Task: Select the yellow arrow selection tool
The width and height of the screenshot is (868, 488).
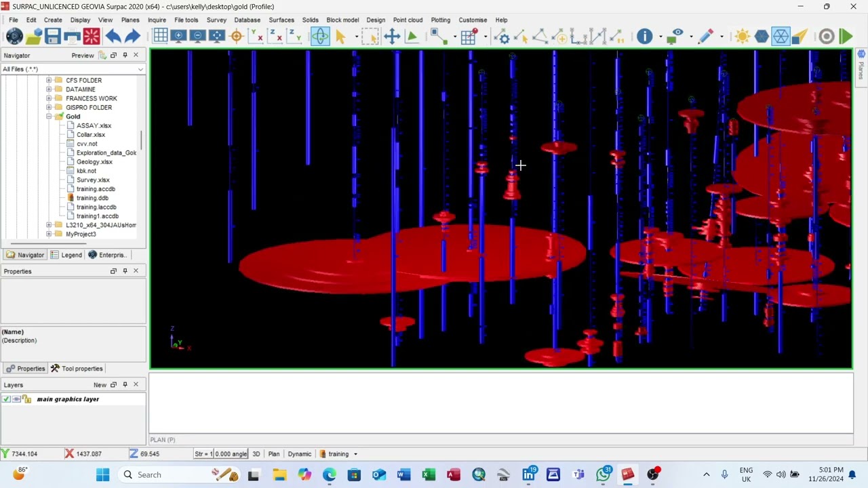Action: pos(340,37)
